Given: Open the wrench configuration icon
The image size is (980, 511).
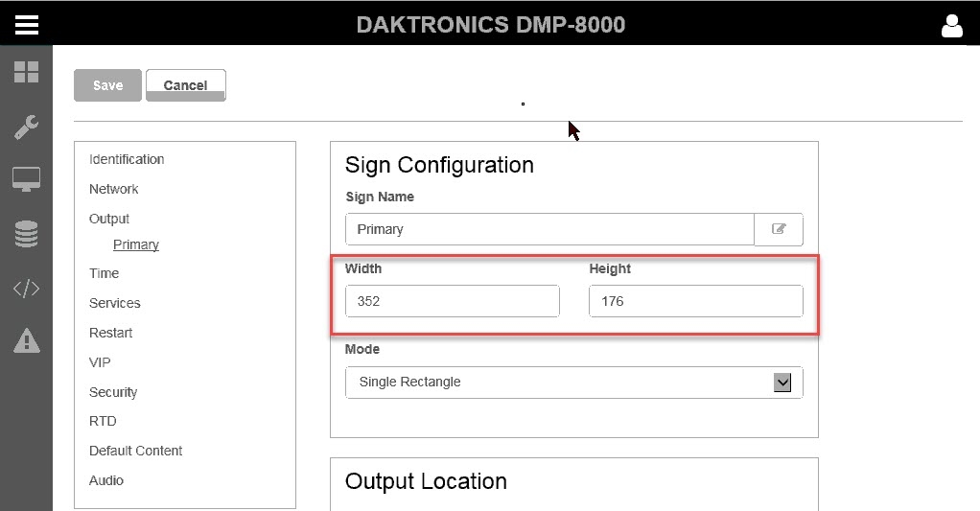Looking at the screenshot, I should pyautogui.click(x=26, y=126).
